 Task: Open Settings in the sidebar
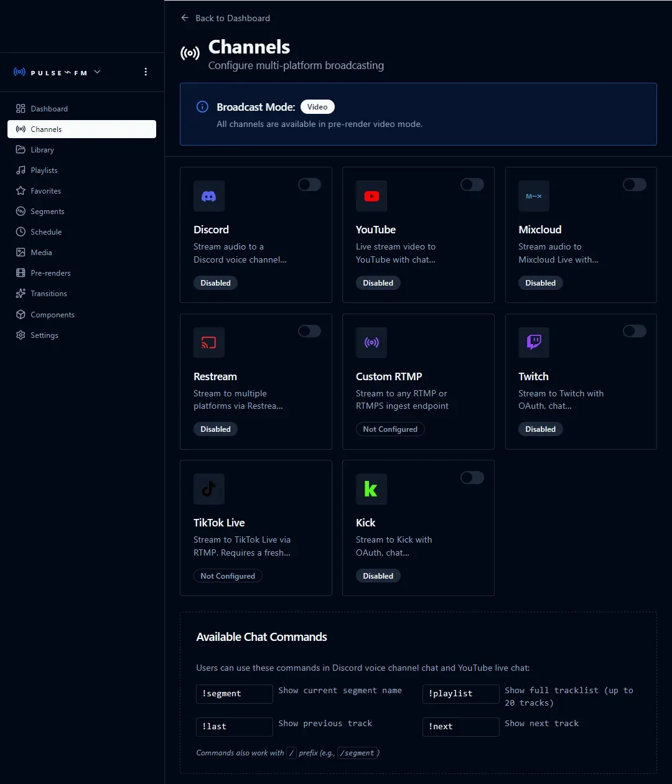pyautogui.click(x=82, y=335)
